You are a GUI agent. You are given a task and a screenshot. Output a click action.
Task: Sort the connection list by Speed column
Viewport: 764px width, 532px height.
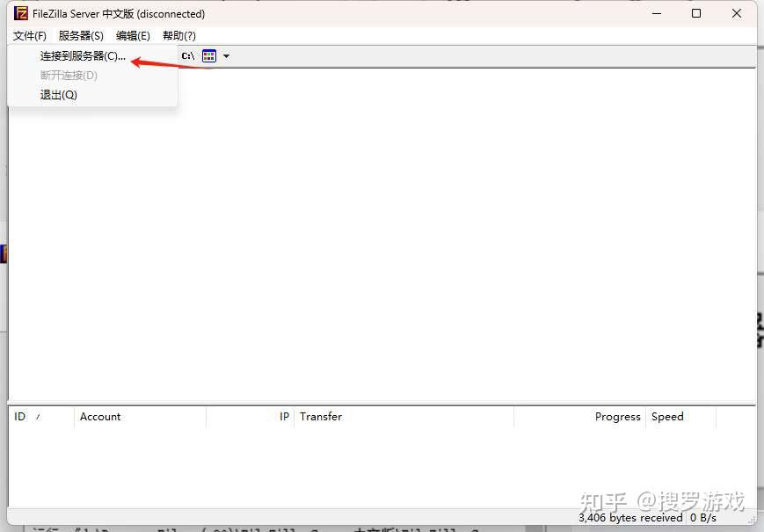681,417
